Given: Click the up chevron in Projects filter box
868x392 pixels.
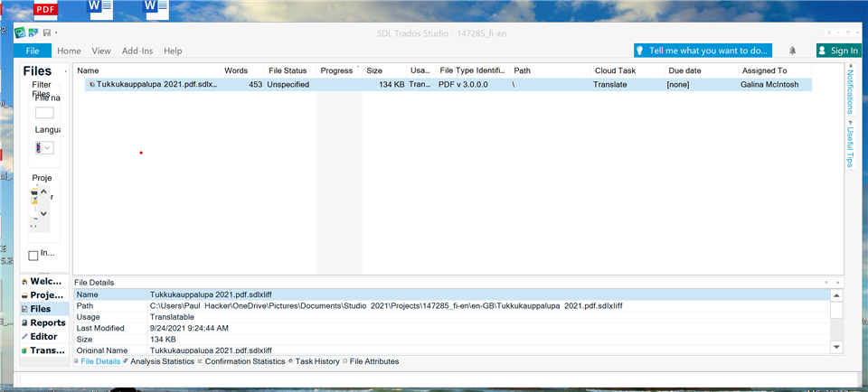Looking at the screenshot, I should (x=44, y=191).
